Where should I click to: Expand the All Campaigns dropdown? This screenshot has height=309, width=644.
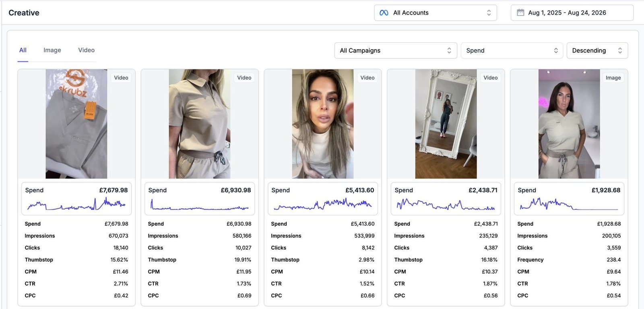[x=396, y=50]
